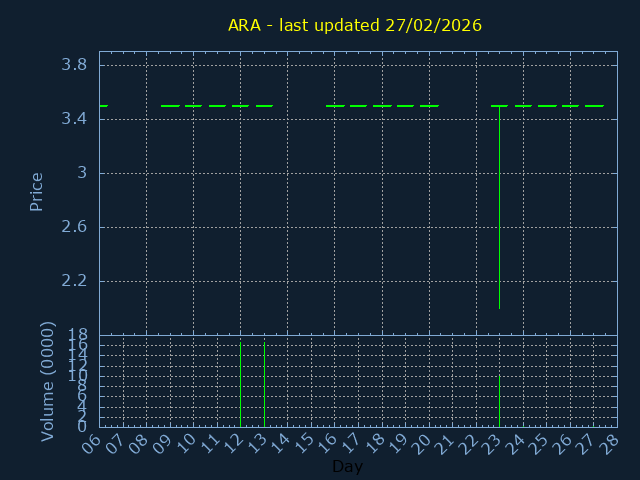Click the green price dash at day 09
This screenshot has width=640, height=480.
pyautogui.click(x=170, y=105)
